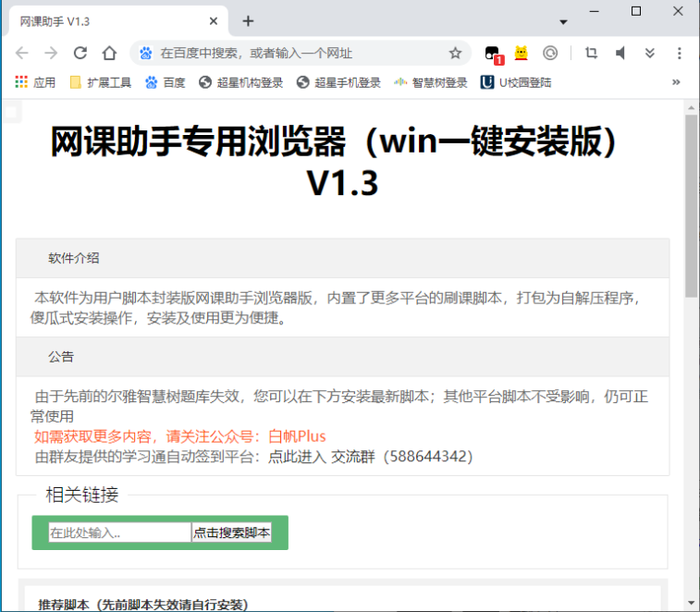Viewport: 700px width, 612px height.
Task: Open the 智慧树登录 bookmark
Action: tap(430, 82)
